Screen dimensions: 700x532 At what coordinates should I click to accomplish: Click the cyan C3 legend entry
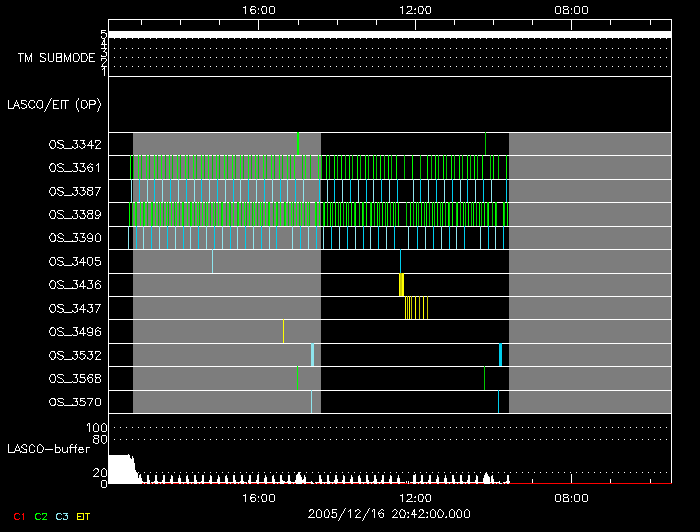(62, 517)
